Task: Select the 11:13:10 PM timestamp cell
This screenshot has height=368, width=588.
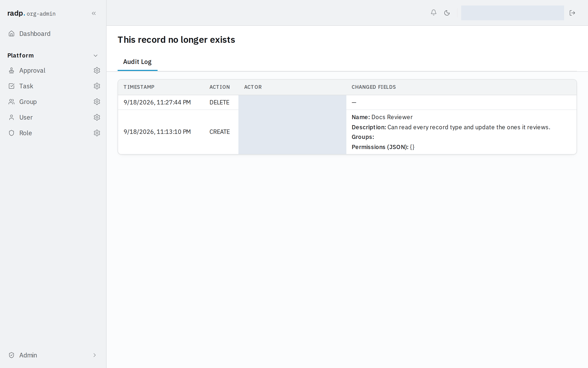Action: (157, 132)
